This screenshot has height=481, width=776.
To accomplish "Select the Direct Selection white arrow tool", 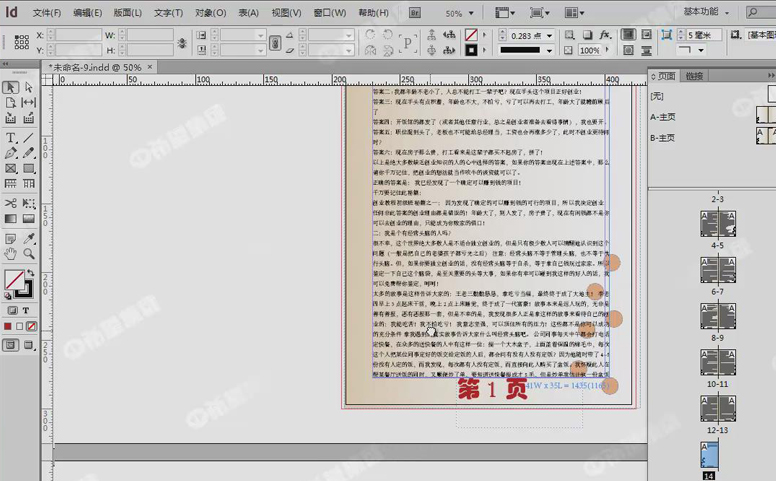I will point(28,87).
